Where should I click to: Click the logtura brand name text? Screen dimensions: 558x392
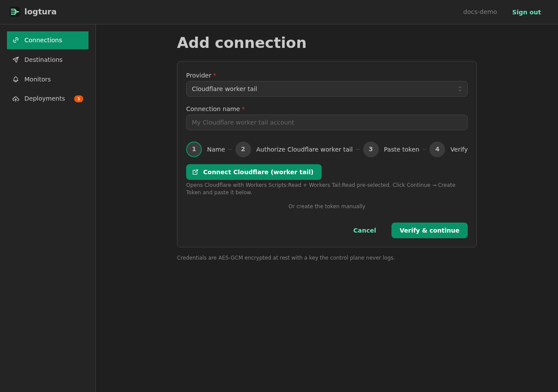coord(41,12)
